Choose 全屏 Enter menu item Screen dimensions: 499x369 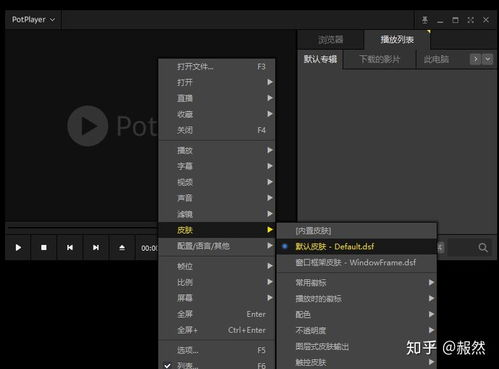[217, 314]
